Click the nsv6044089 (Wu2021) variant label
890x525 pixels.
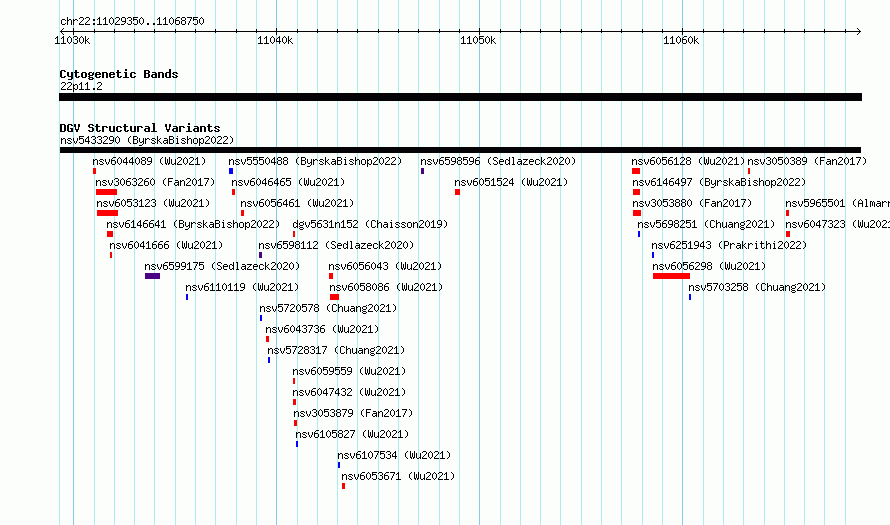coord(149,161)
